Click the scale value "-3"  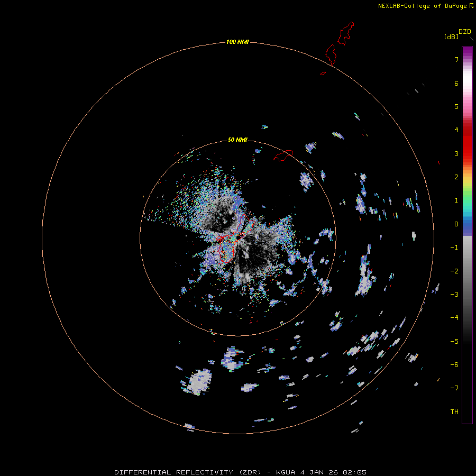point(454,295)
